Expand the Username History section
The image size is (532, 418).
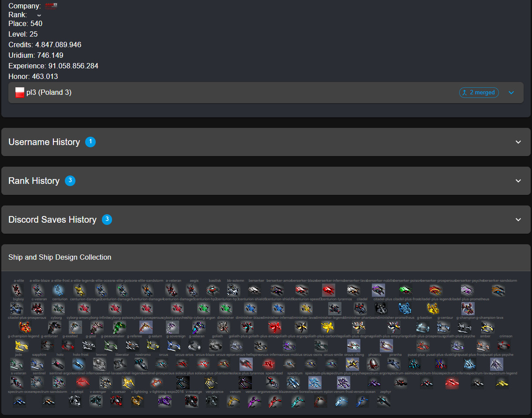pos(266,142)
